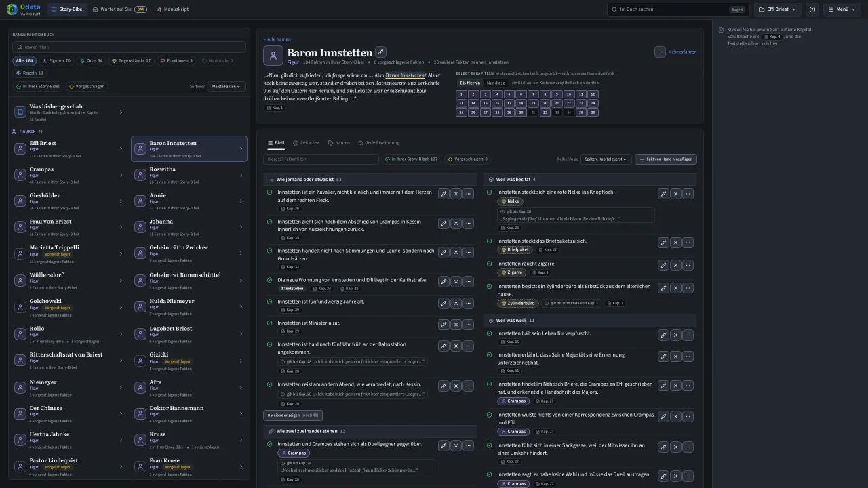Remove fact 'Innstetten hält sein Leben für verpfuscht'
Image resolution: width=868 pixels, height=488 pixels.
[x=675, y=335]
